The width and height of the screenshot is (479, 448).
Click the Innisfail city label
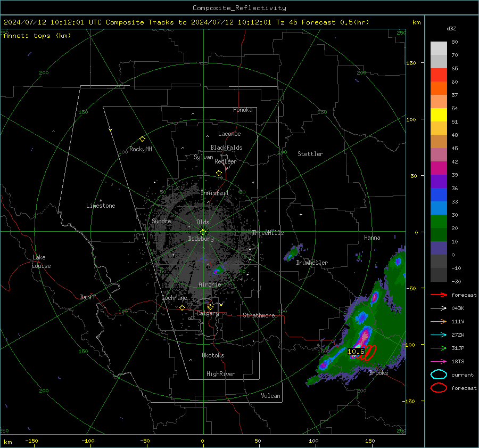click(215, 193)
